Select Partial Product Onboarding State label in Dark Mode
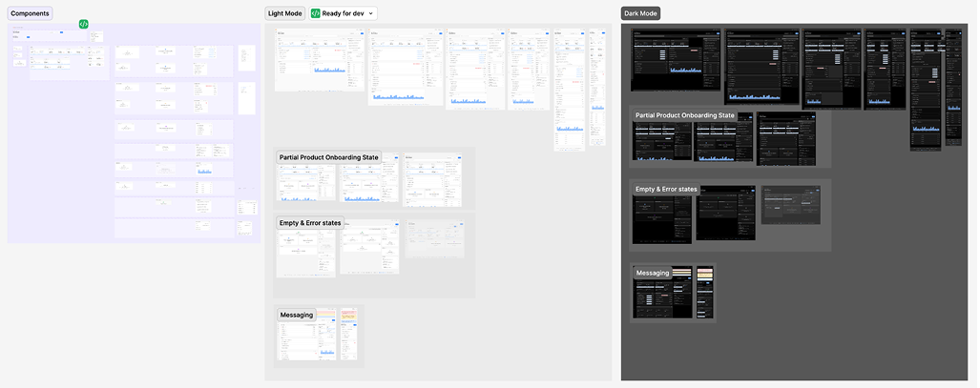This screenshot has height=388, width=980. (x=685, y=115)
